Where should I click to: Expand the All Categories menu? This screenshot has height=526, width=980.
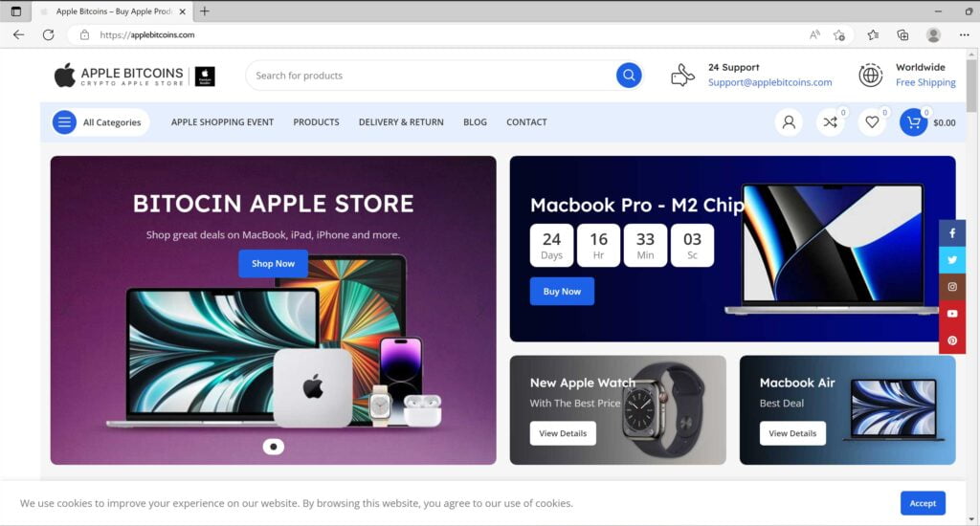[100, 122]
